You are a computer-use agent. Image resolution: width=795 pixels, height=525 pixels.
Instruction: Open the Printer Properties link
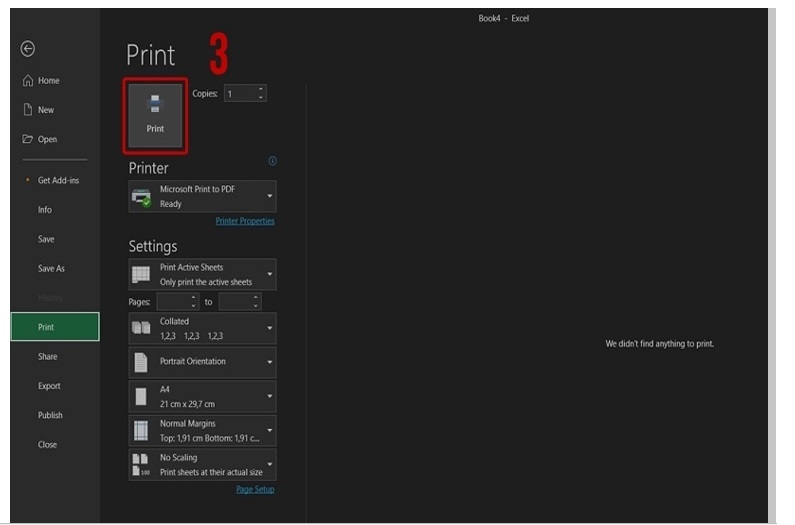tap(244, 221)
